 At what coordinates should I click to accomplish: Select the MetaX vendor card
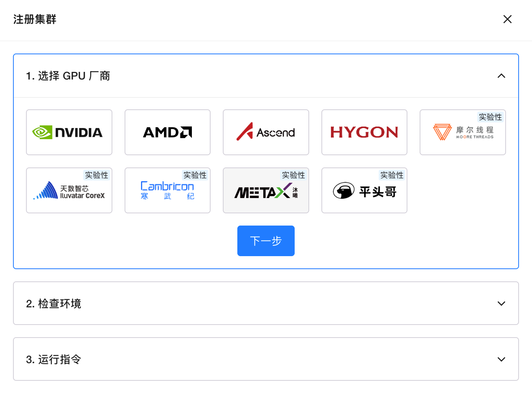tap(266, 191)
